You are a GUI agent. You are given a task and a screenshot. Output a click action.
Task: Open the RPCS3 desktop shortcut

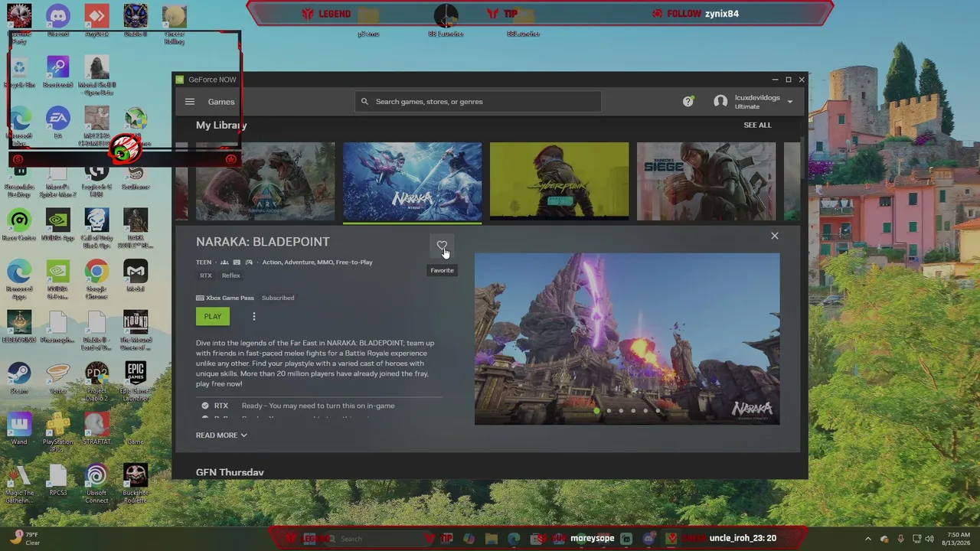(x=58, y=481)
